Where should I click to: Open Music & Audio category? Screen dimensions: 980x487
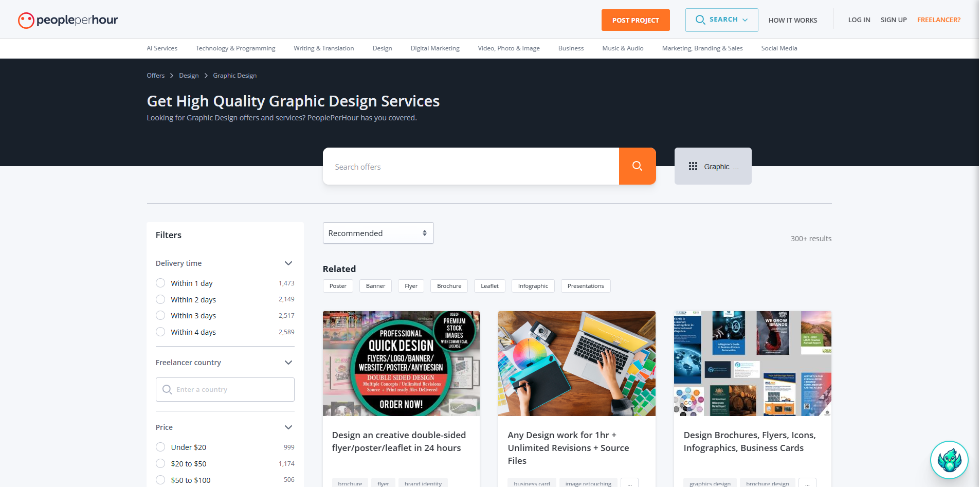coord(623,48)
